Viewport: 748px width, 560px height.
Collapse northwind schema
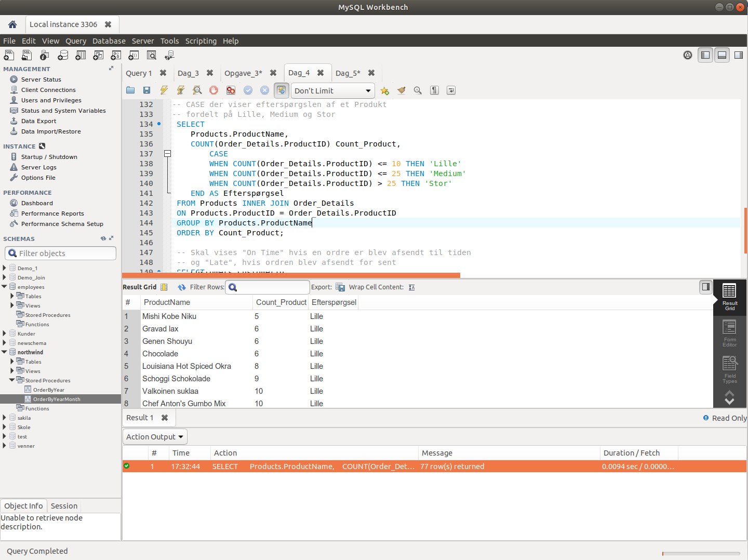pos(4,352)
